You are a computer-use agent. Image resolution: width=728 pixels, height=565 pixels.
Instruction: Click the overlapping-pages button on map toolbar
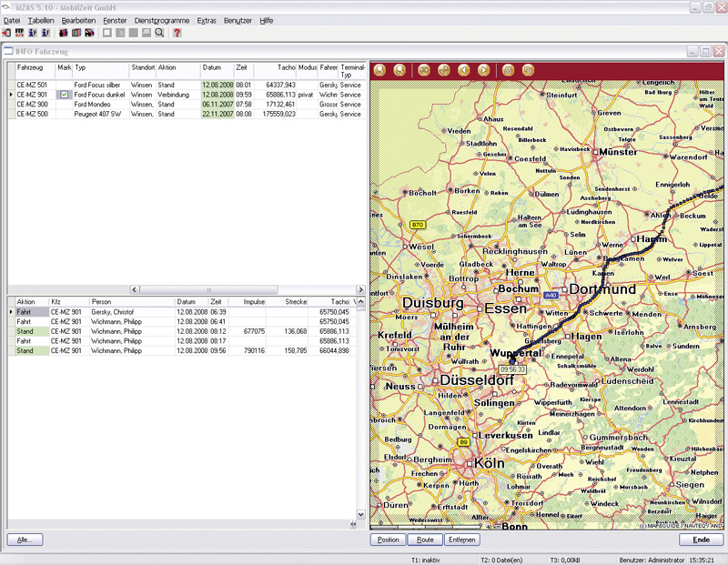coord(528,70)
